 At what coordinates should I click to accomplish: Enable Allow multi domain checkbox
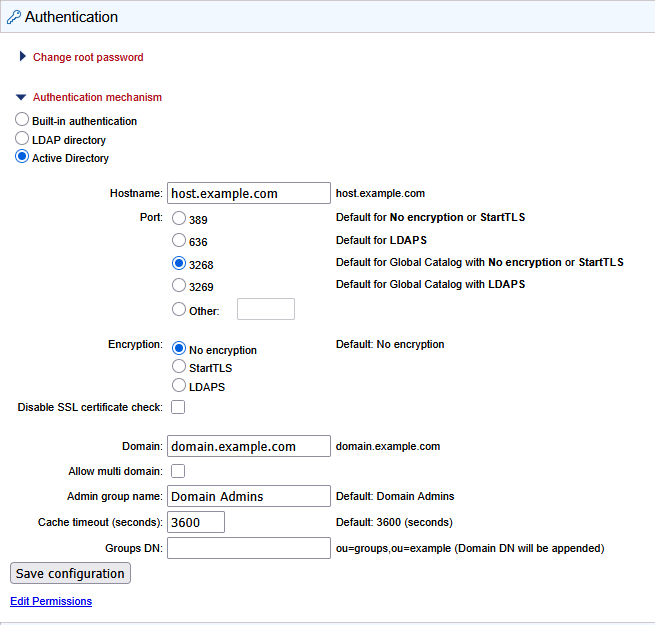point(178,471)
